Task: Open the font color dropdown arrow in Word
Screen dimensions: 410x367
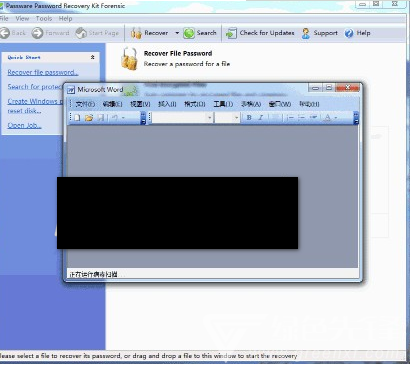Action: point(336,118)
